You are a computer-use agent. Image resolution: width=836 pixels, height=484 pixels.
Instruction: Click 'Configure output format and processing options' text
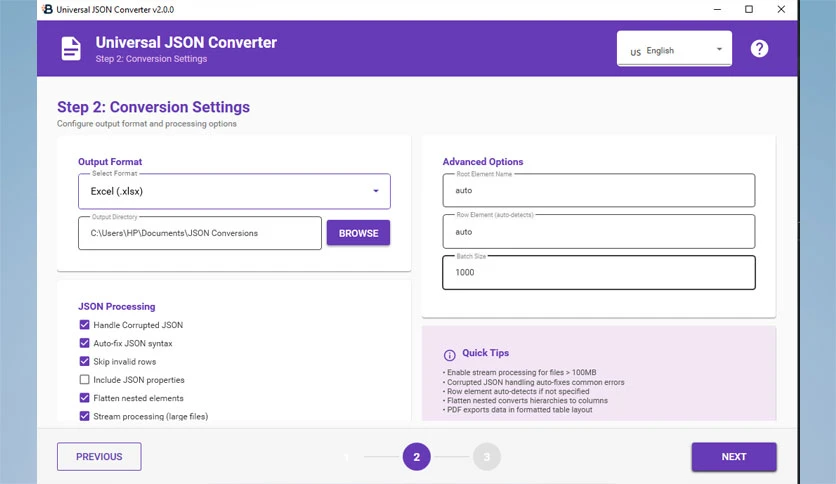pos(147,124)
